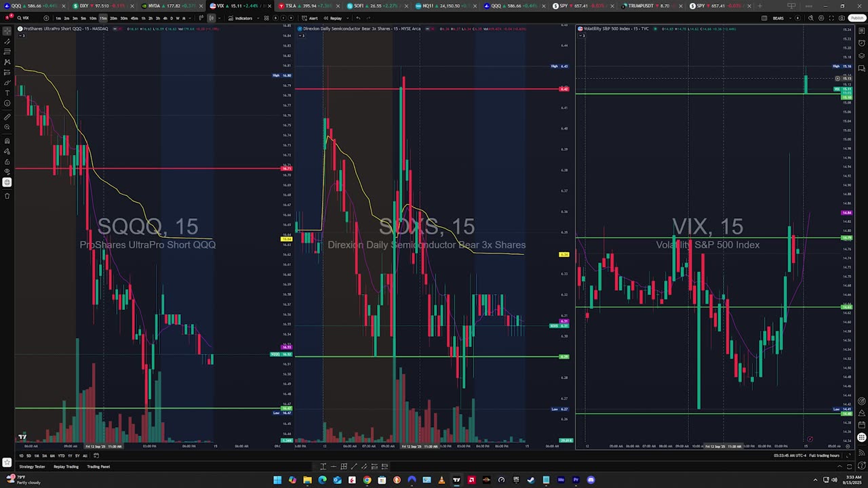
Task: Open Full trading hours session menu
Action: 824,455
